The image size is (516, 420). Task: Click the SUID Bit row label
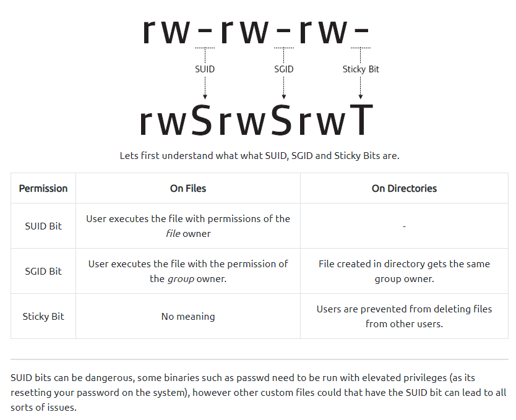pos(43,226)
